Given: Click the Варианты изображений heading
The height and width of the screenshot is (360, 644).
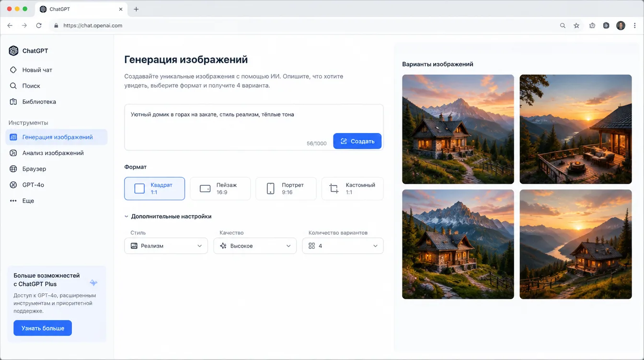Looking at the screenshot, I should tap(437, 64).
